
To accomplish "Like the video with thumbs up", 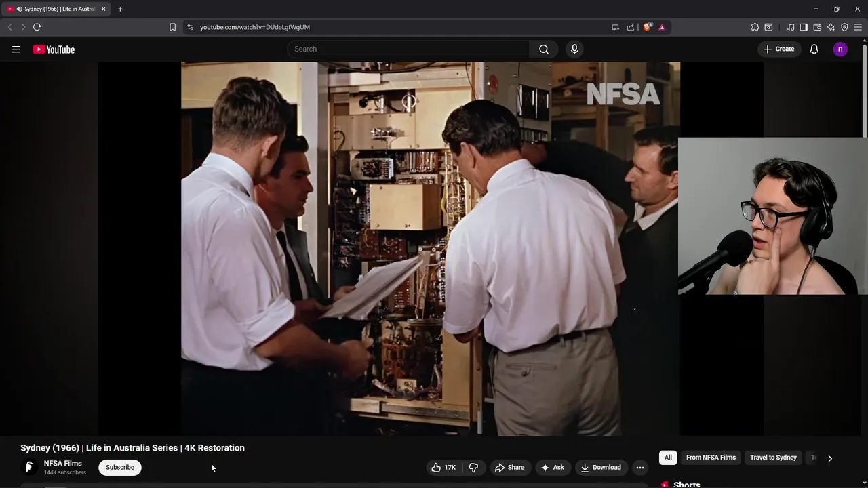I will click(443, 467).
